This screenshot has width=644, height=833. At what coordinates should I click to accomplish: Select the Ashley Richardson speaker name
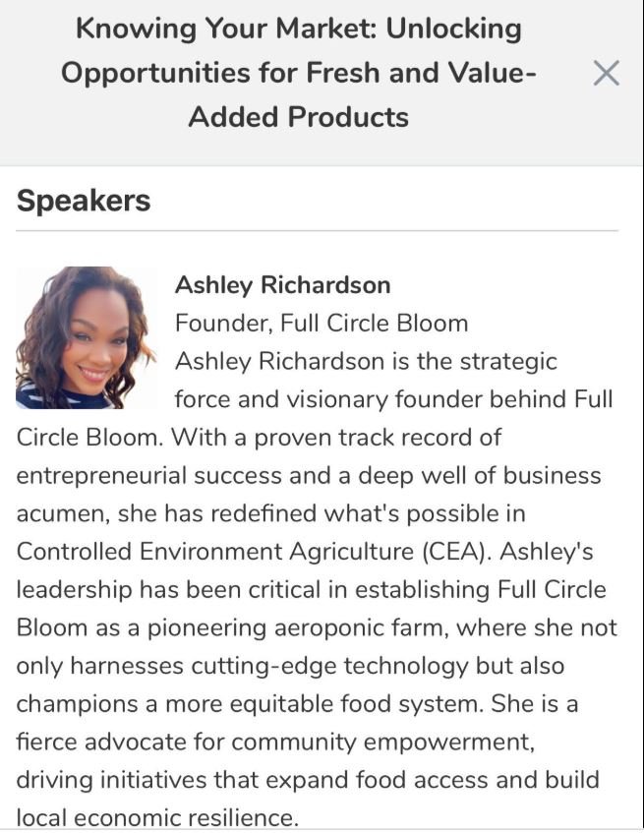point(282,285)
